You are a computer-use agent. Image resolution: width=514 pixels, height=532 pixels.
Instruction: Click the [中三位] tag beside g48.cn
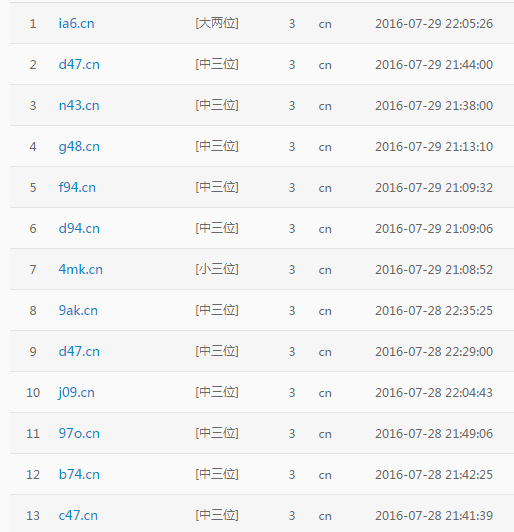(217, 147)
